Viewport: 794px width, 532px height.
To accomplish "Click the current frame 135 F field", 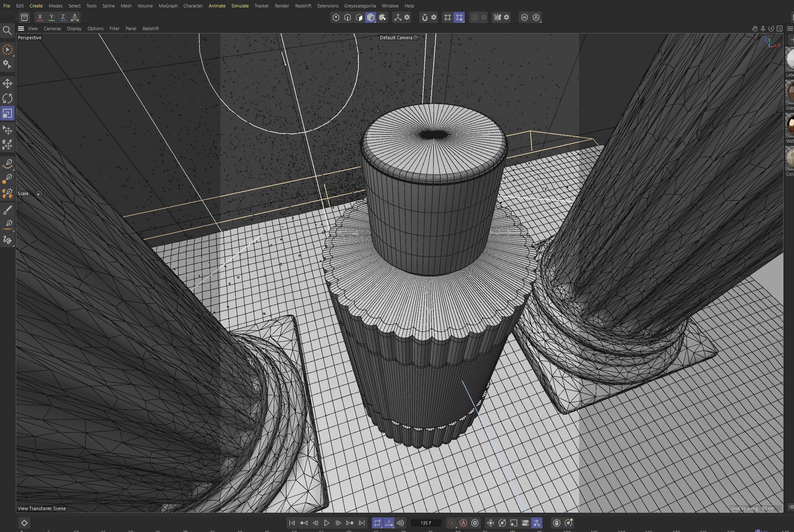I will point(426,523).
